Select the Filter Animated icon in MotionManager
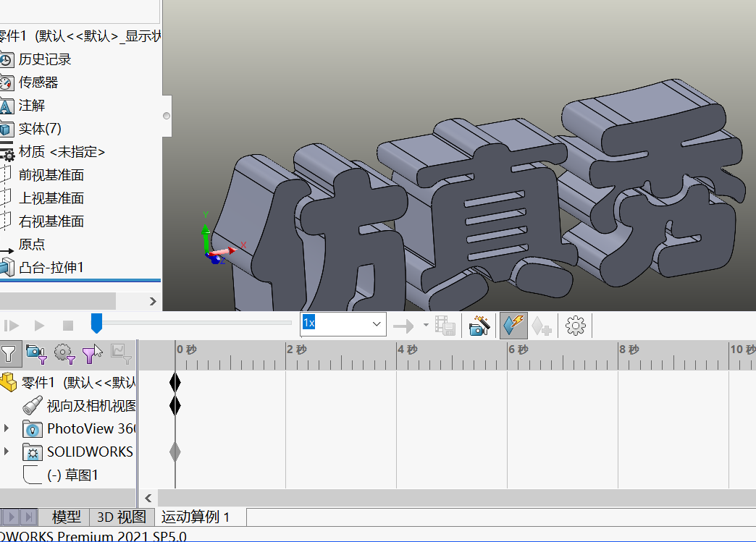The height and width of the screenshot is (542, 756). coord(35,354)
